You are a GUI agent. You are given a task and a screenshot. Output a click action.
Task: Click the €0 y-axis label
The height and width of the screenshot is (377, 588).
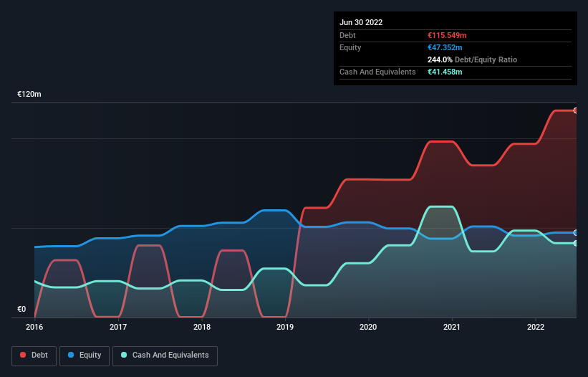pyautogui.click(x=21, y=309)
